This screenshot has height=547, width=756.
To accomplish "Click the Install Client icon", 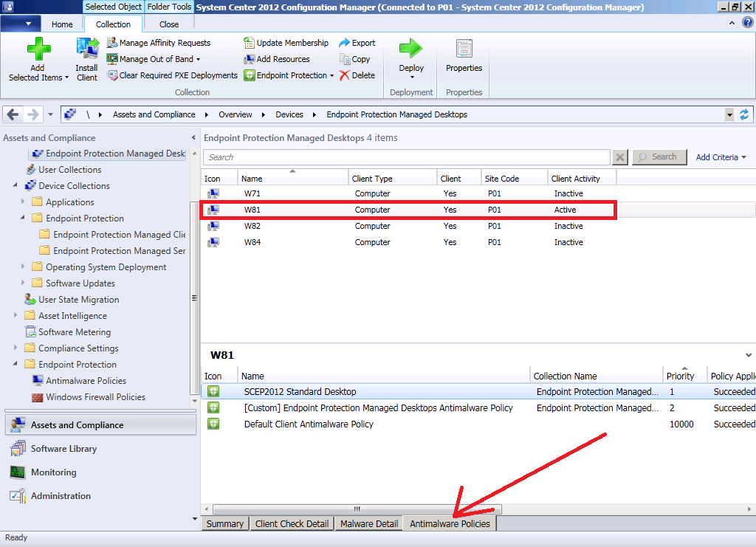I will click(87, 49).
